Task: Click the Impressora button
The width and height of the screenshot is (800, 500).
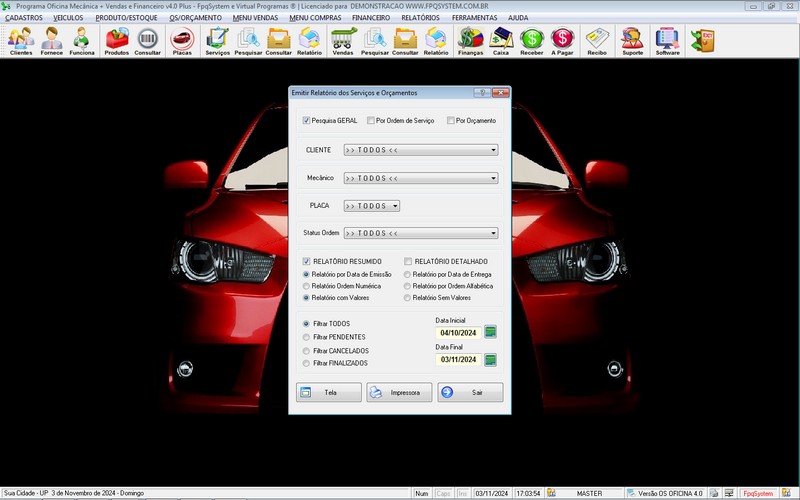Action: click(399, 393)
